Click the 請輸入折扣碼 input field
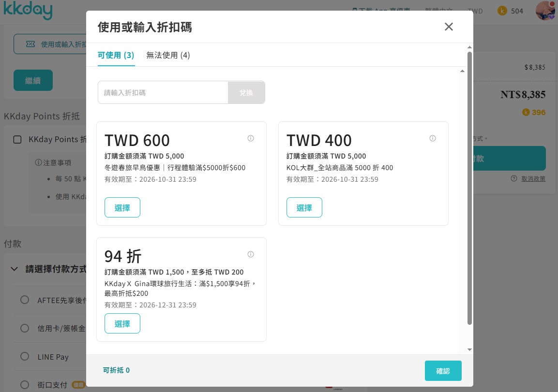 click(x=163, y=92)
